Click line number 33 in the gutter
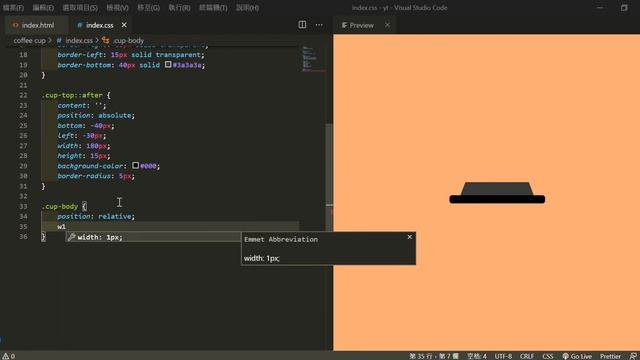This screenshot has width=640, height=360. pyautogui.click(x=23, y=206)
